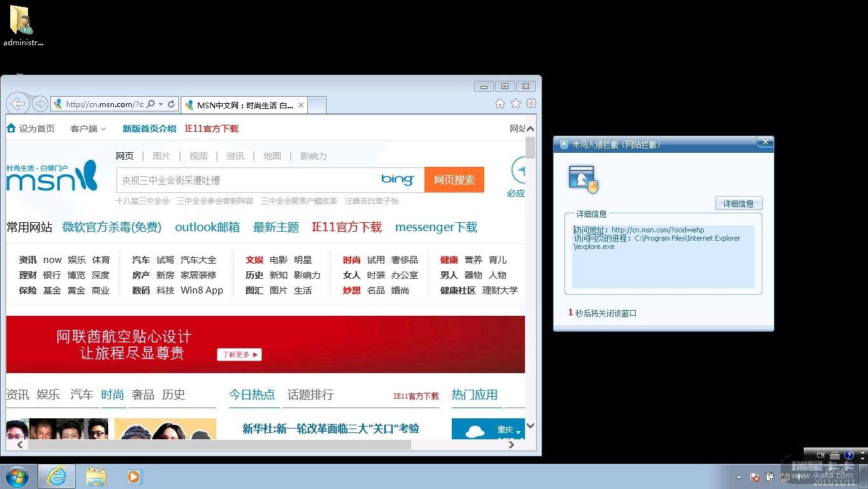This screenshot has width=868, height=489.
Task: Select the 今日热点 tab
Action: click(x=252, y=395)
